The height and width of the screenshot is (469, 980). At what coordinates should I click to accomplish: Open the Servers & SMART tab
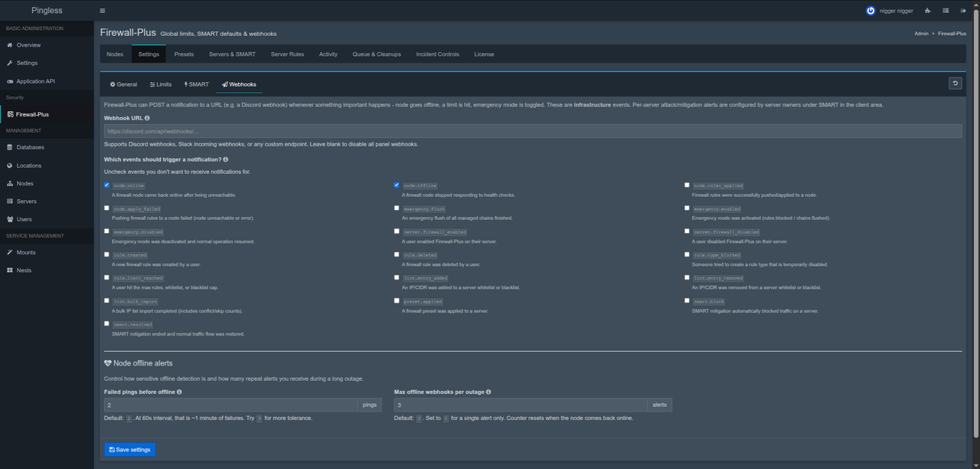click(232, 54)
